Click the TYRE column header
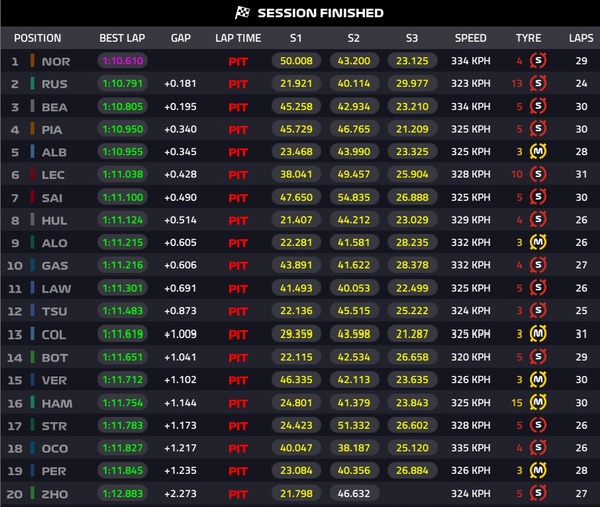The image size is (600, 507). (528, 38)
